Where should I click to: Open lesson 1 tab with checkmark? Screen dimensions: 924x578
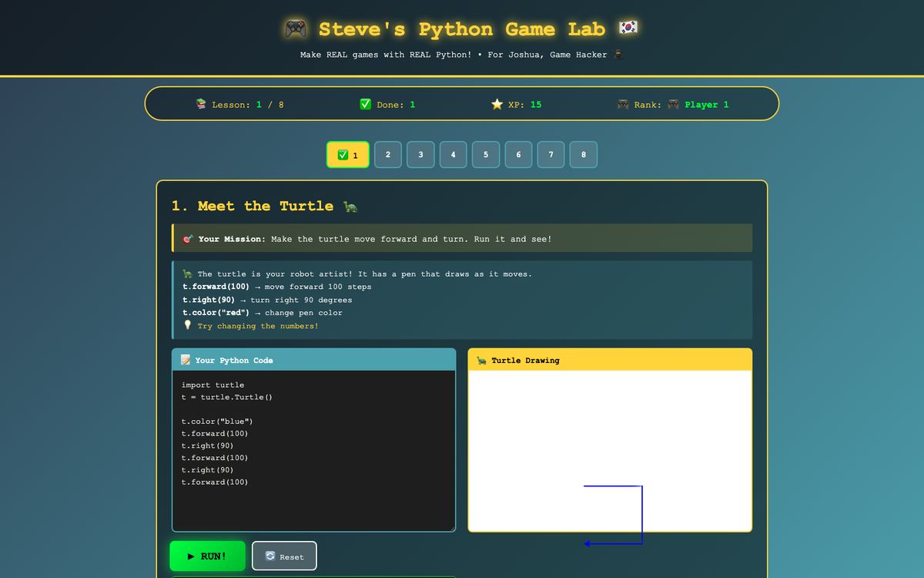(348, 155)
